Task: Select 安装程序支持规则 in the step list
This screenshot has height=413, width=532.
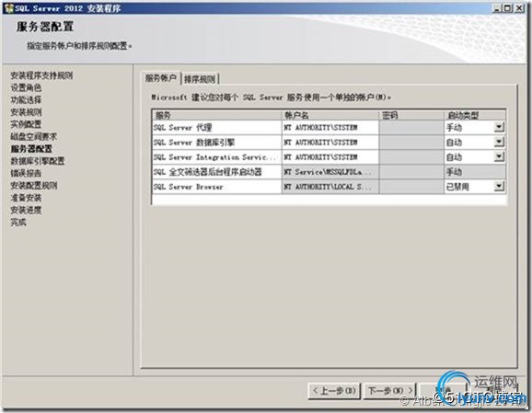Action: click(x=41, y=75)
